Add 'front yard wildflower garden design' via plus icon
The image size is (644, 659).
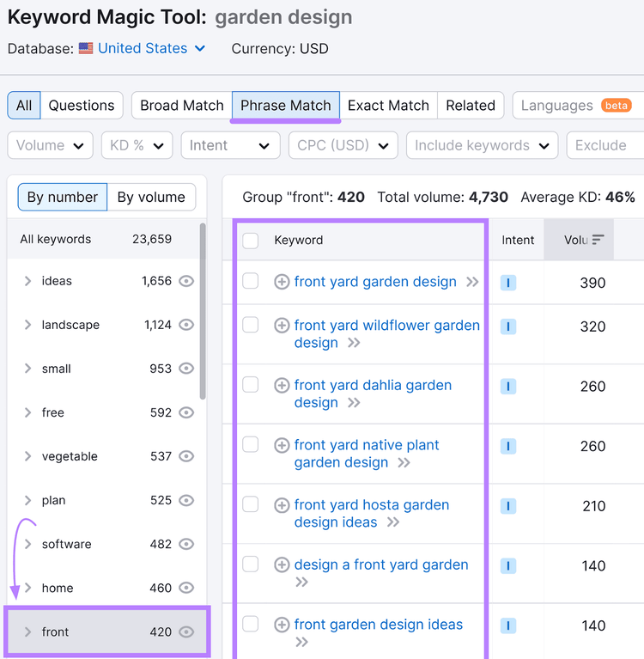coord(282,326)
